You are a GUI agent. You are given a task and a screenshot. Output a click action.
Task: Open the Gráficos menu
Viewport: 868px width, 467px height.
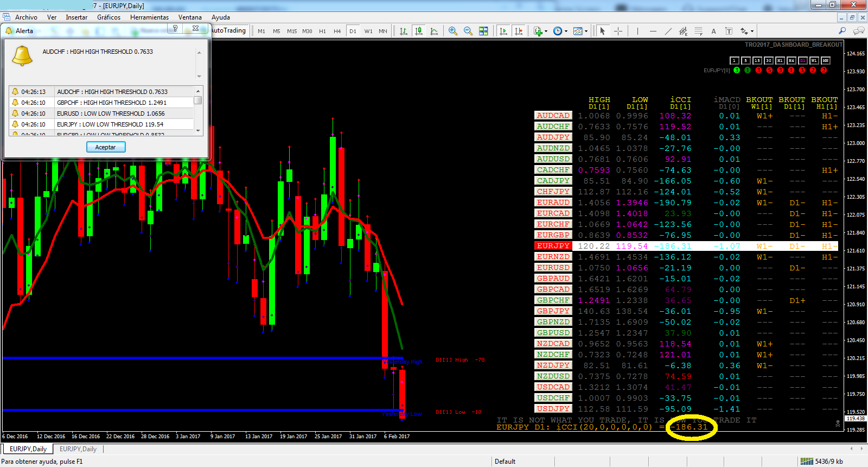point(109,17)
